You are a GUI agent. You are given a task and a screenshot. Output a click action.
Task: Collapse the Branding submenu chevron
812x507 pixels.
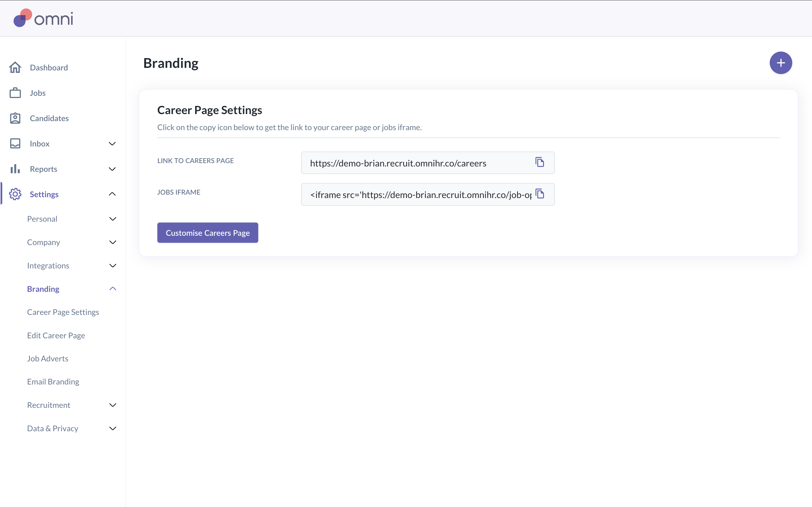[113, 289]
